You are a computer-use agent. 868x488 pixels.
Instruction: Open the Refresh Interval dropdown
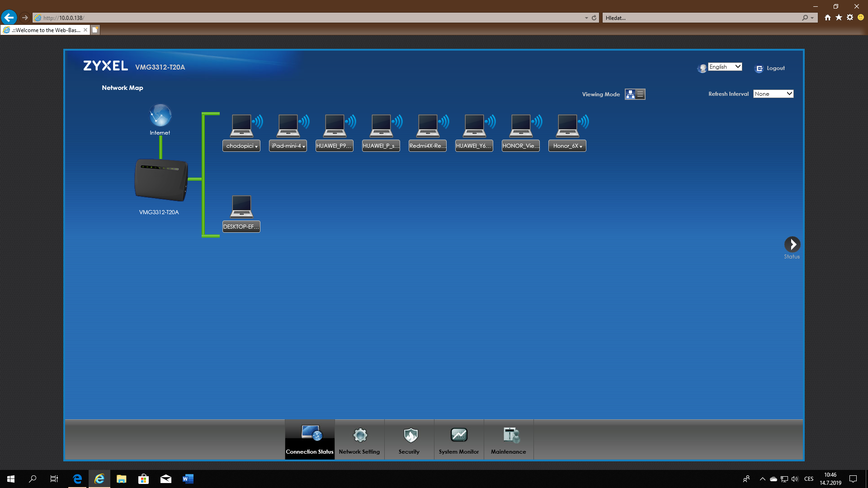tap(773, 94)
